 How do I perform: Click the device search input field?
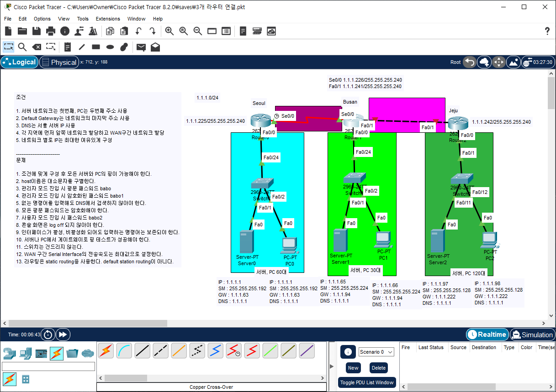48,366
